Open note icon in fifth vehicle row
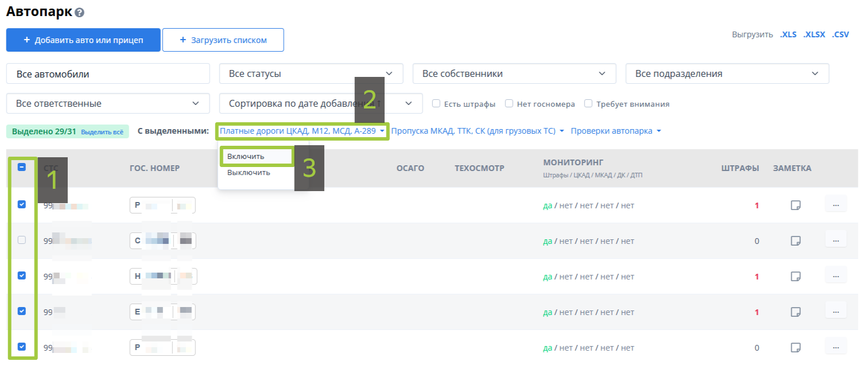This screenshot has width=868, height=365. (796, 348)
